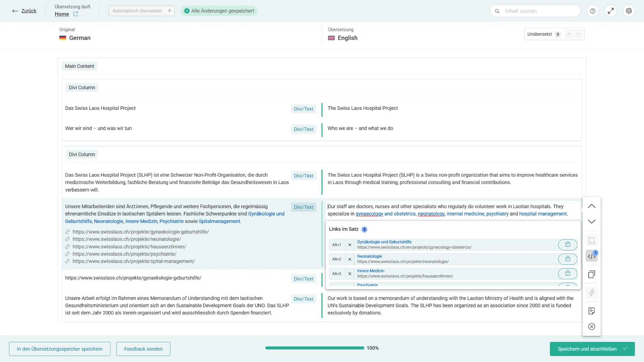644x362 pixels.
Task: Jump to next untranslated segment arrow
Action: click(578, 34)
